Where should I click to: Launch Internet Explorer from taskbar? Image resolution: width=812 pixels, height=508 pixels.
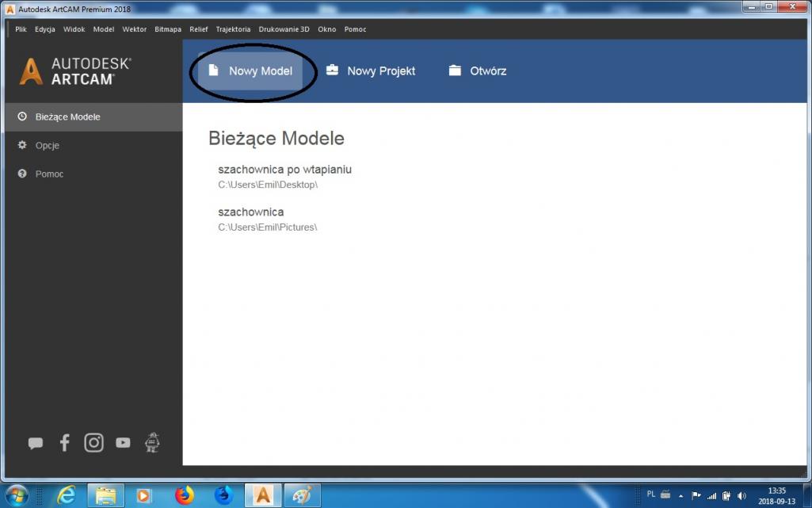tap(67, 495)
